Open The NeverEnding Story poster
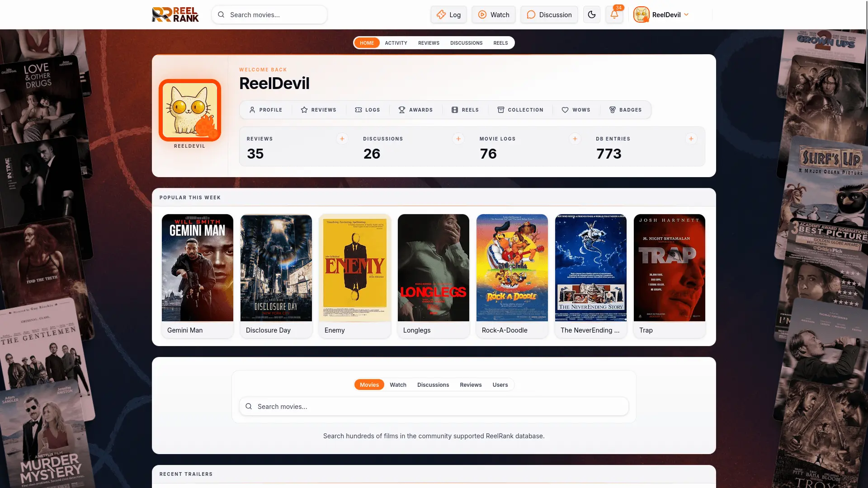The height and width of the screenshot is (488, 868). (591, 267)
